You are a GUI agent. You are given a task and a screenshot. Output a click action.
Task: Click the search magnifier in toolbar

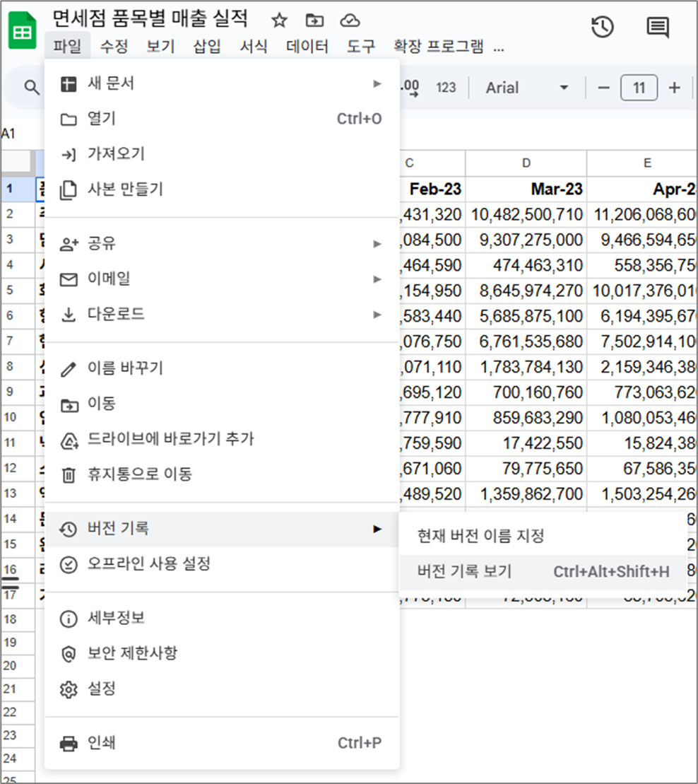click(32, 88)
